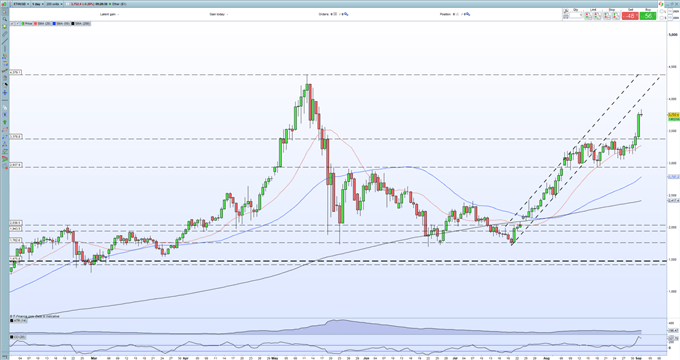This screenshot has width=680, height=360.
Task: Select the vertical line drawing tool
Action: (5, 49)
